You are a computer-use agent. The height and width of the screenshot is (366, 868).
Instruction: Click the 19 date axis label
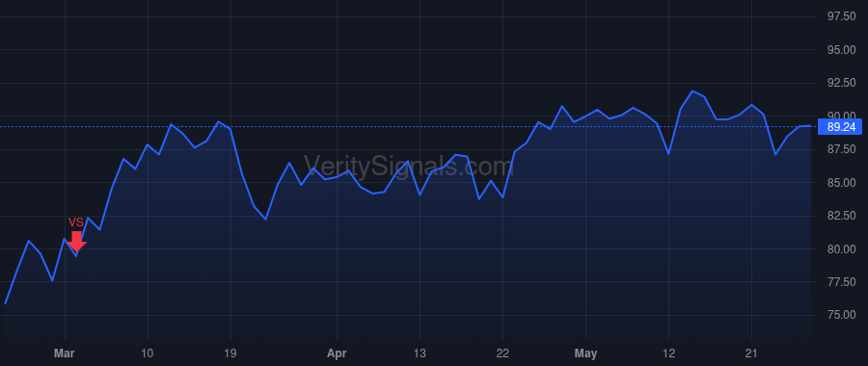click(x=231, y=353)
